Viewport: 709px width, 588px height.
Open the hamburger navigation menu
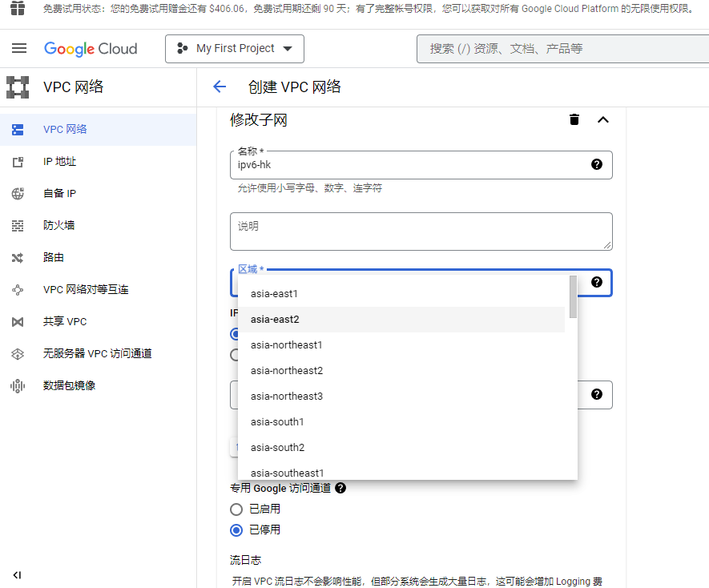(x=19, y=49)
